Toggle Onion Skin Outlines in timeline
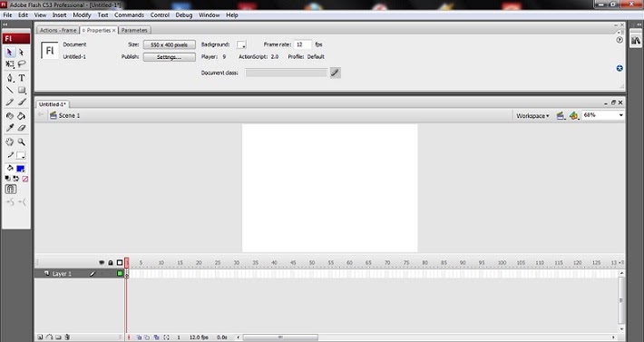Screen dimensions: 644x342 coord(147,337)
